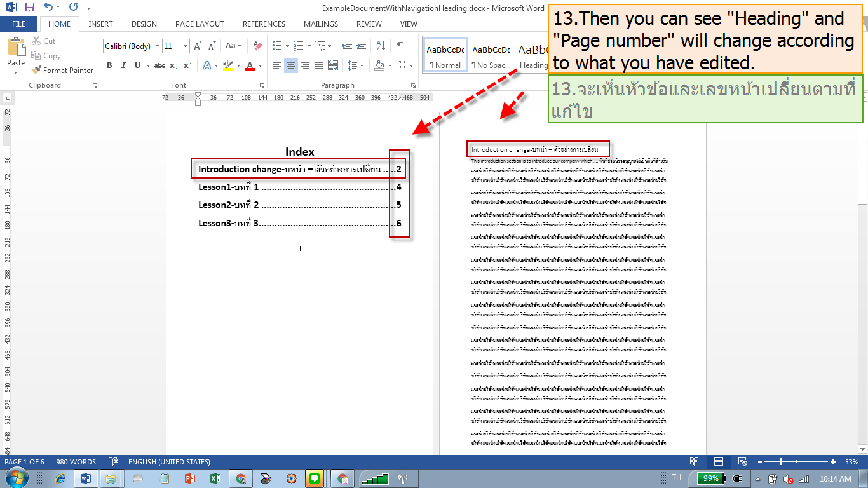Click the word count 980 WORDS indicator

[x=75, y=462]
